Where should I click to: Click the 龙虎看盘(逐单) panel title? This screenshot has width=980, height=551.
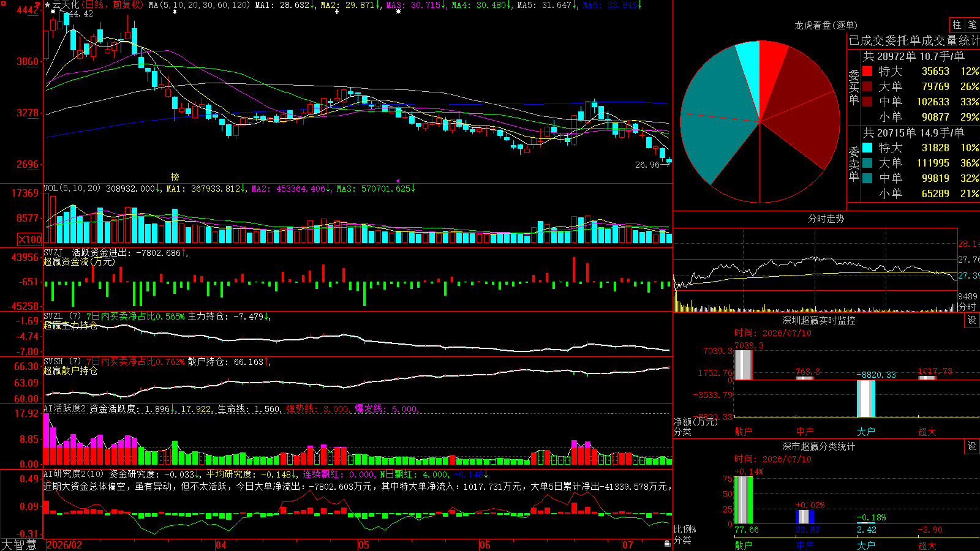(826, 25)
